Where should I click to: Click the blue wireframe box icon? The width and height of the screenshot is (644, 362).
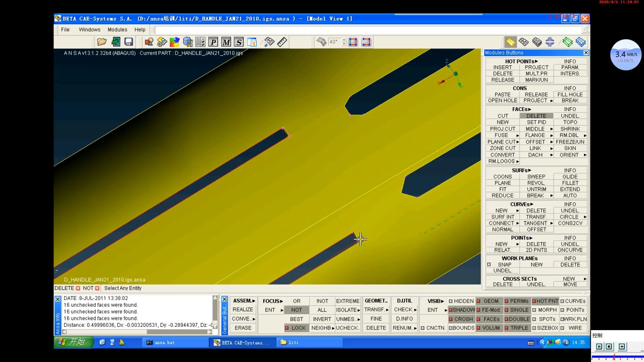click(581, 42)
